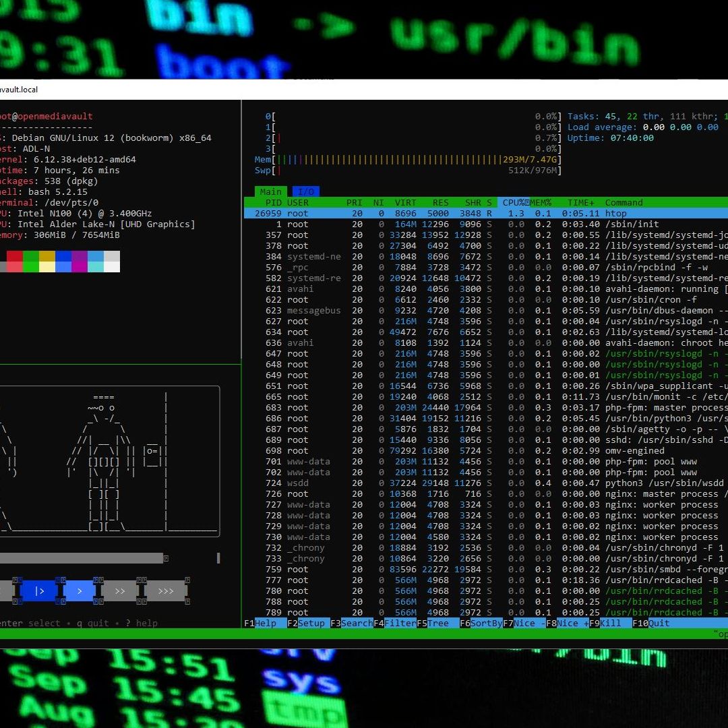The height and width of the screenshot is (728, 728).
Task: Select the /usr/sbin/cron -f process row
Action: [485, 299]
